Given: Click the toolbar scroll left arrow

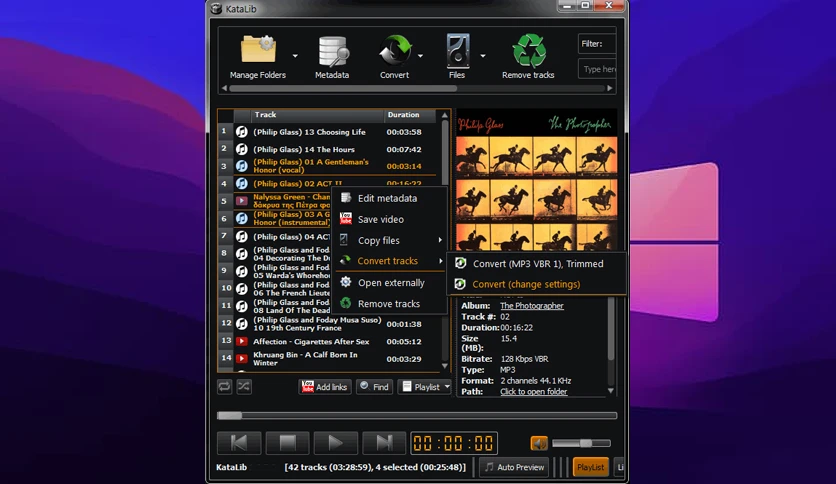Looking at the screenshot, I should (x=224, y=88).
